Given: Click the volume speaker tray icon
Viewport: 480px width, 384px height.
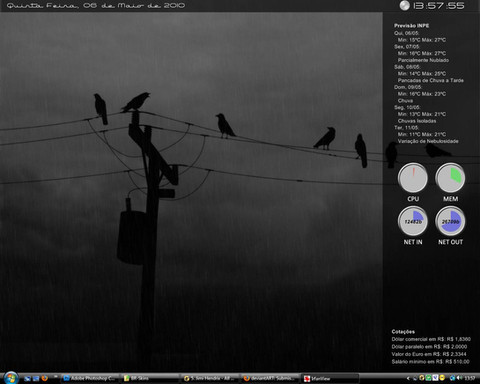Looking at the screenshot, I should click(460, 378).
